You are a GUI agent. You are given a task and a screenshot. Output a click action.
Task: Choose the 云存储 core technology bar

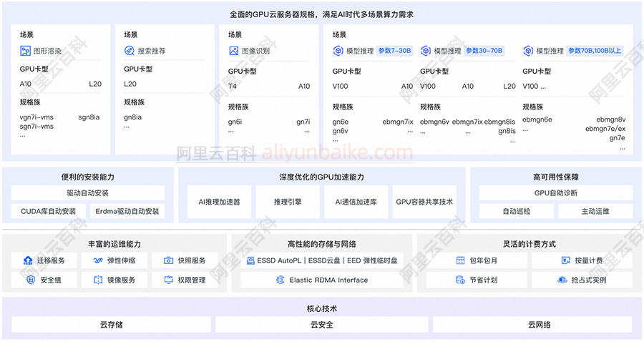pyautogui.click(x=112, y=325)
